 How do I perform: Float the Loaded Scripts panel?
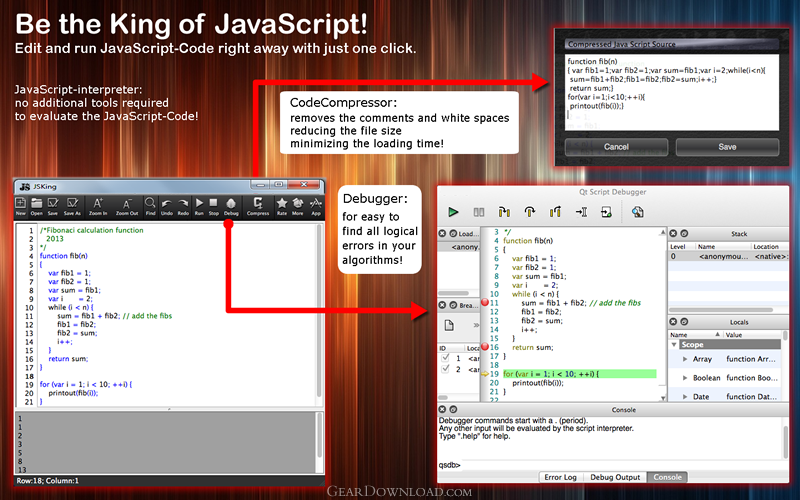[x=453, y=233]
